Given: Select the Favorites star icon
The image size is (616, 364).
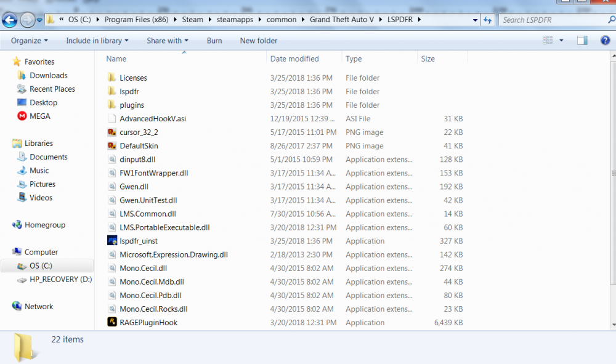Looking at the screenshot, I should 17,61.
